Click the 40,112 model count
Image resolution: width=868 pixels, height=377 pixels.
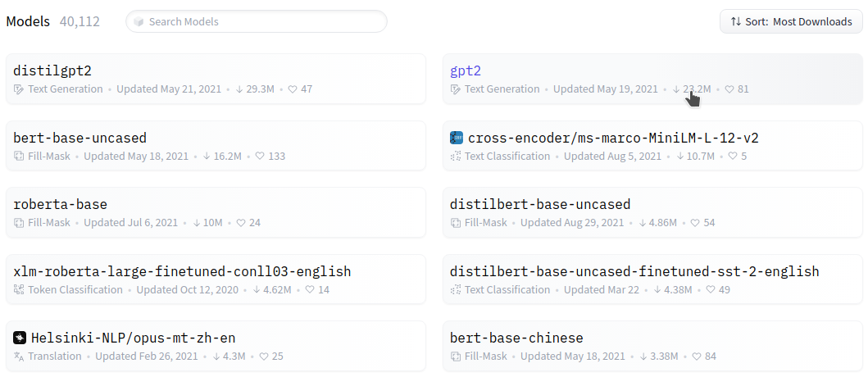click(x=80, y=21)
